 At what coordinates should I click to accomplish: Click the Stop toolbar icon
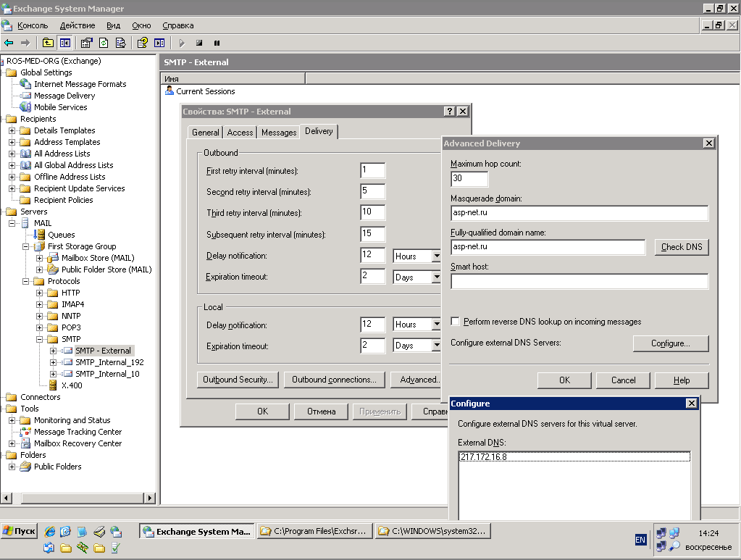[199, 43]
